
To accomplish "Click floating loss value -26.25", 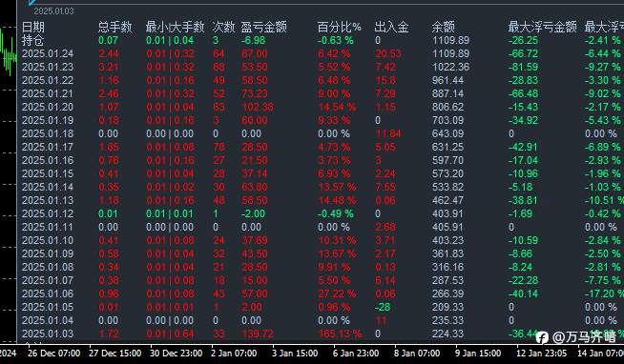I will (x=523, y=40).
